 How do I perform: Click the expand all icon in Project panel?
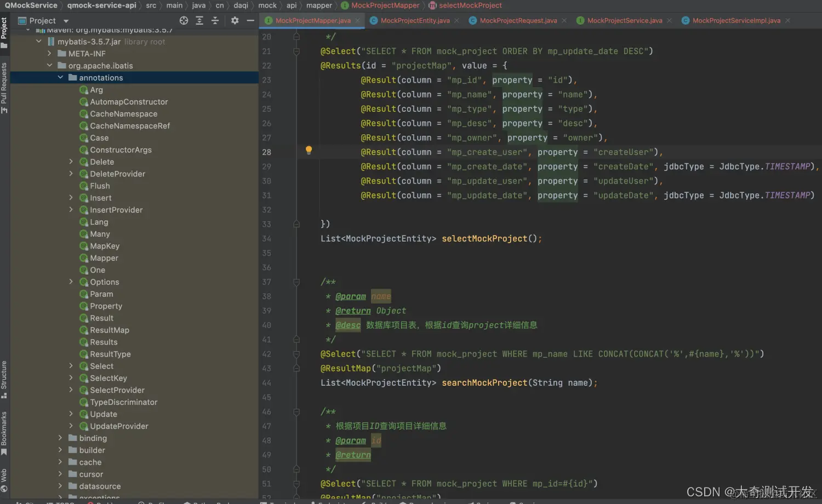199,20
